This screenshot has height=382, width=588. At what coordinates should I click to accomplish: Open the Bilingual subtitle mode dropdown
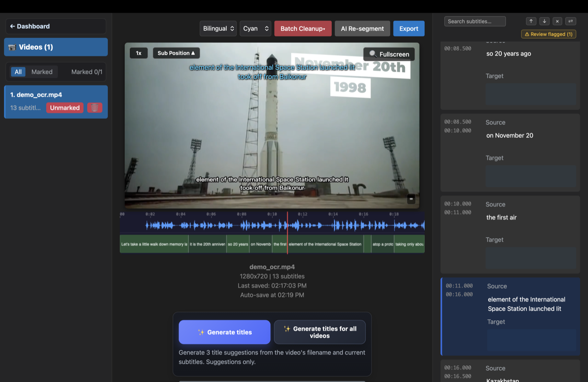(218, 28)
